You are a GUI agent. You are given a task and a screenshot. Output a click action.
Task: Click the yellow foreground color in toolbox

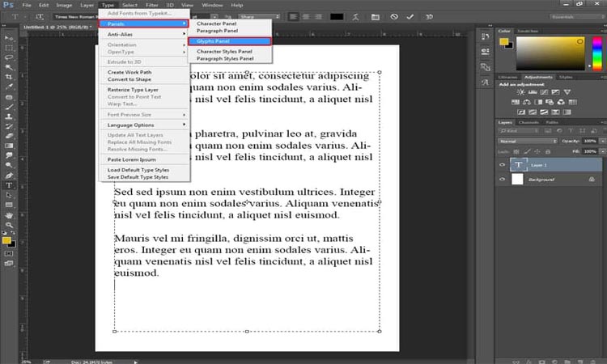pyautogui.click(x=6, y=240)
